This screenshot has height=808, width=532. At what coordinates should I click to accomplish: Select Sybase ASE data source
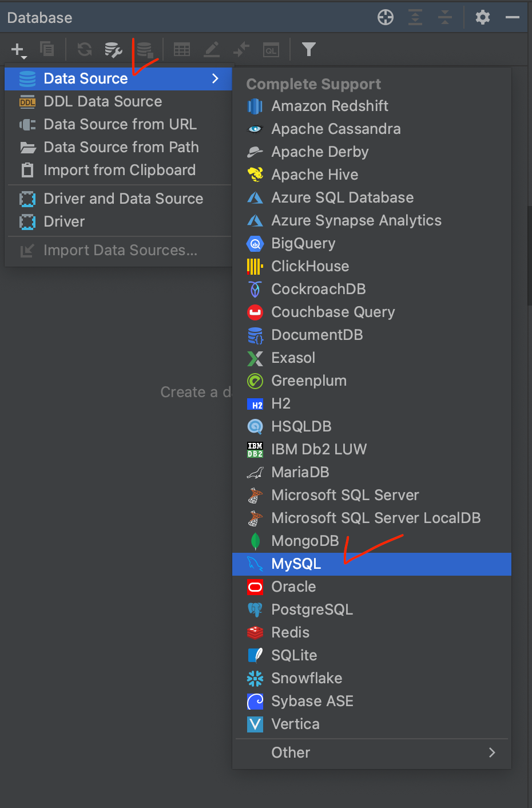(372, 701)
